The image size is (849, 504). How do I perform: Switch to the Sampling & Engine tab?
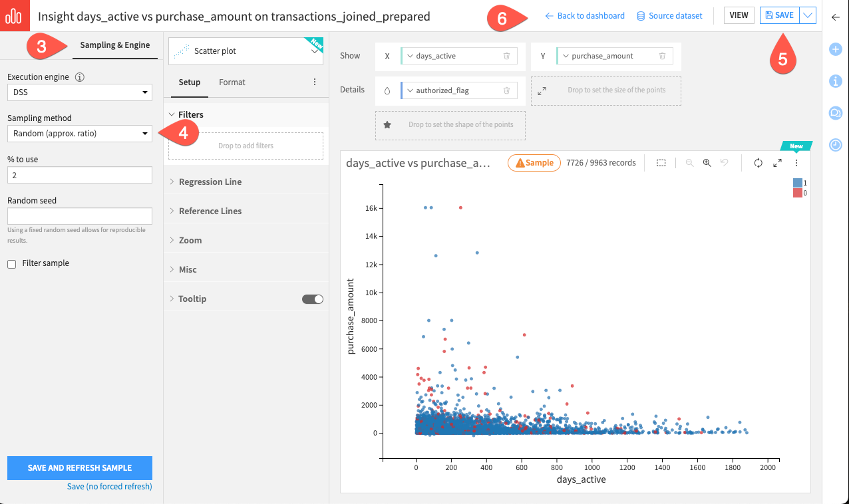pyautogui.click(x=114, y=45)
